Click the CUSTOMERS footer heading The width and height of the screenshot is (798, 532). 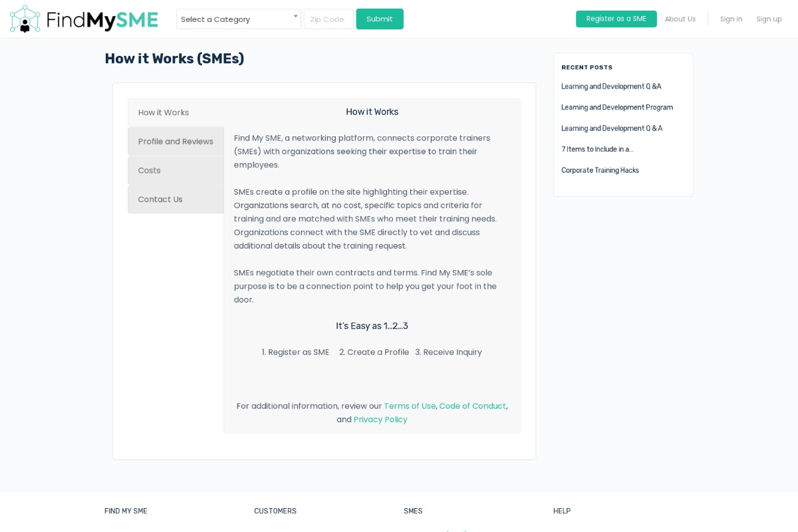275,511
